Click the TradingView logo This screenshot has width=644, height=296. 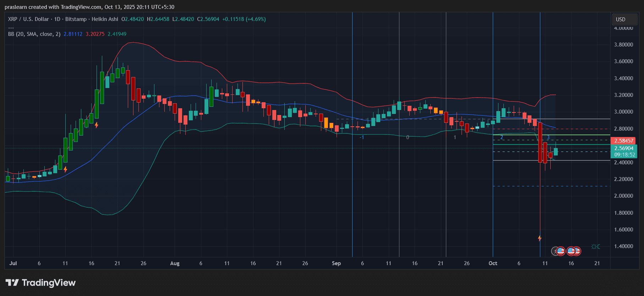40,283
